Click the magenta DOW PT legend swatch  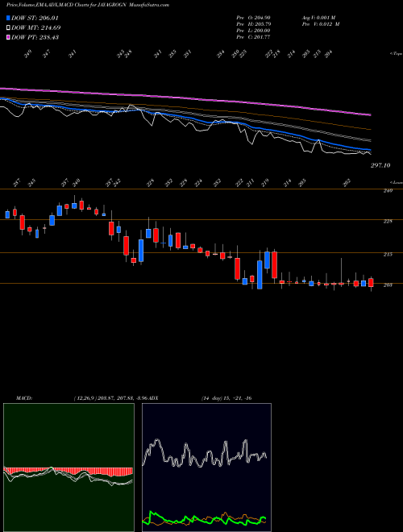click(x=9, y=37)
